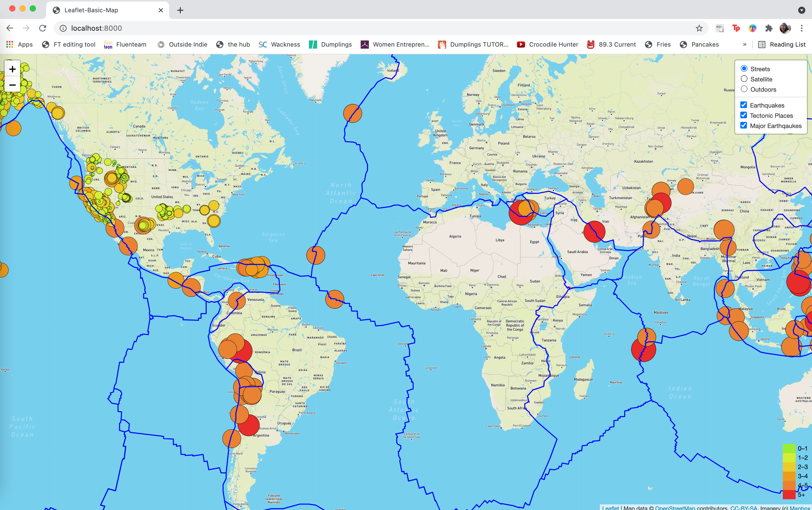
Task: Go back to the previous browser page
Action: coord(10,28)
